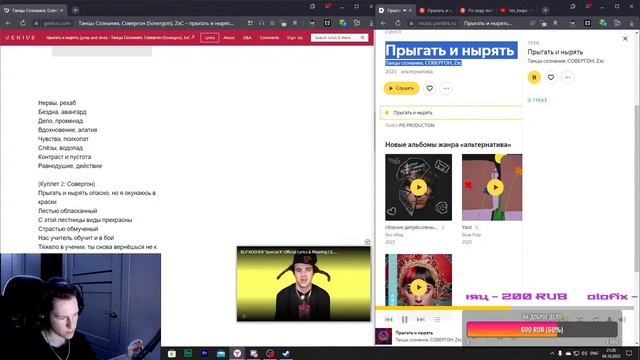
Task: Click the Genius logo
Action: point(20,38)
